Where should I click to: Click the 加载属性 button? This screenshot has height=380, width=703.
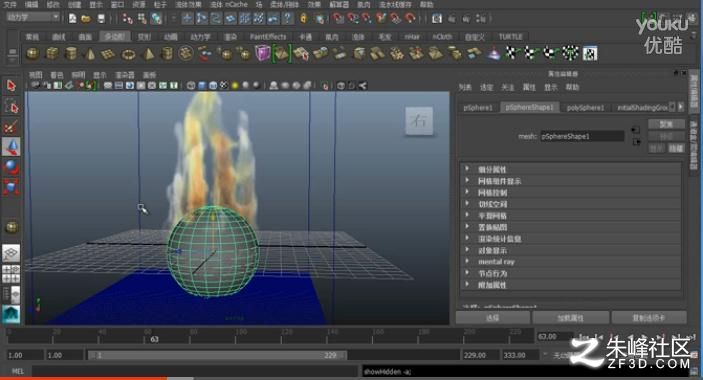click(x=570, y=318)
